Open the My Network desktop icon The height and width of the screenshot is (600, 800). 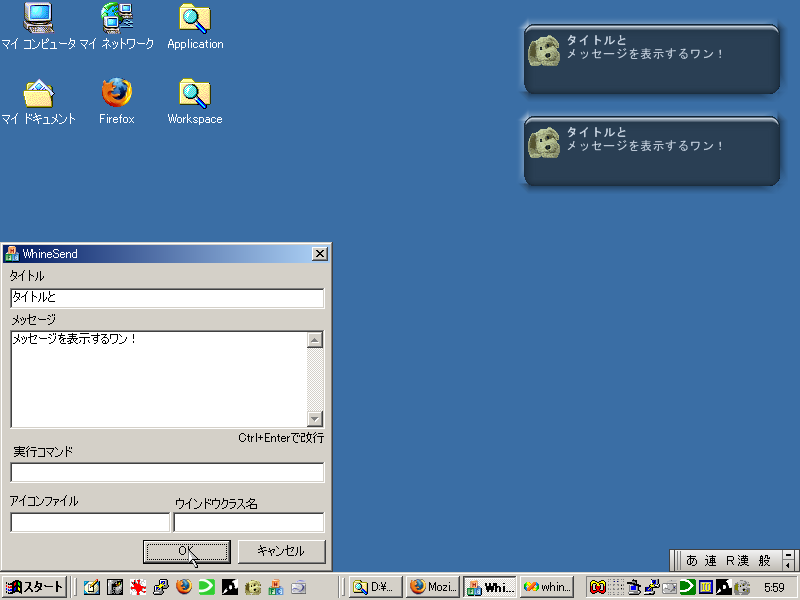tap(117, 26)
